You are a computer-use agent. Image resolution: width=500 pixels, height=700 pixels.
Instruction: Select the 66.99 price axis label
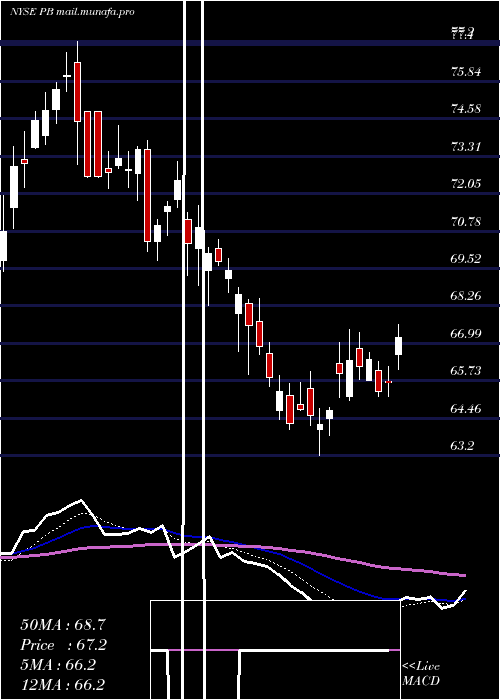point(466,333)
